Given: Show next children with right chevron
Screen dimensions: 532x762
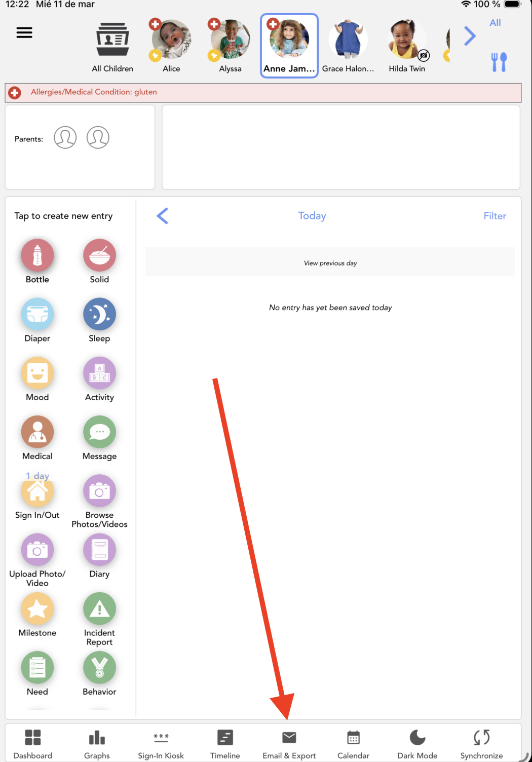Looking at the screenshot, I should pos(470,36).
